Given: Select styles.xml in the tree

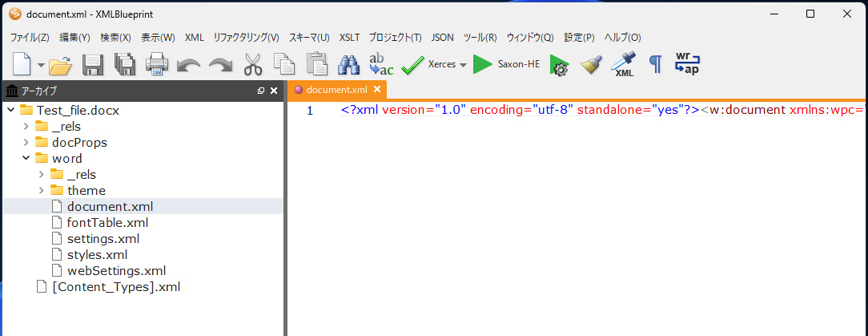Looking at the screenshot, I should coord(98,255).
